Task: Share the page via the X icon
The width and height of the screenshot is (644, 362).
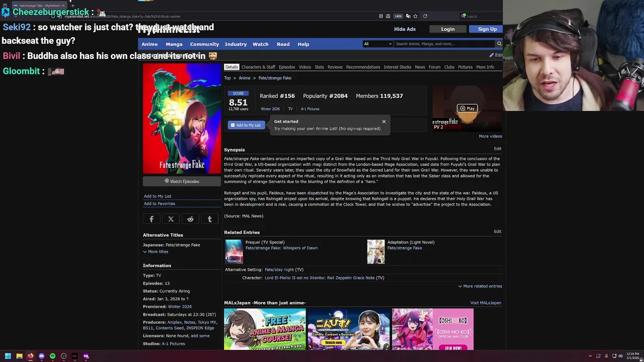Action: coord(171,219)
